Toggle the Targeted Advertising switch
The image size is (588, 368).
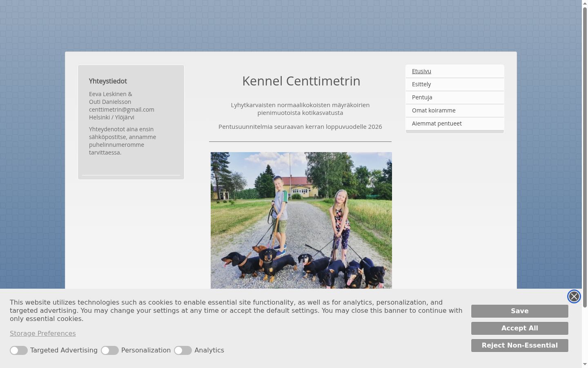pyautogui.click(x=19, y=350)
